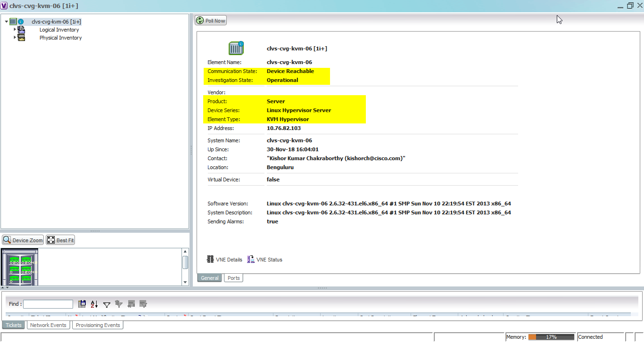Select Physical Inventory in the tree
This screenshot has width=644, height=343.
pyautogui.click(x=60, y=38)
